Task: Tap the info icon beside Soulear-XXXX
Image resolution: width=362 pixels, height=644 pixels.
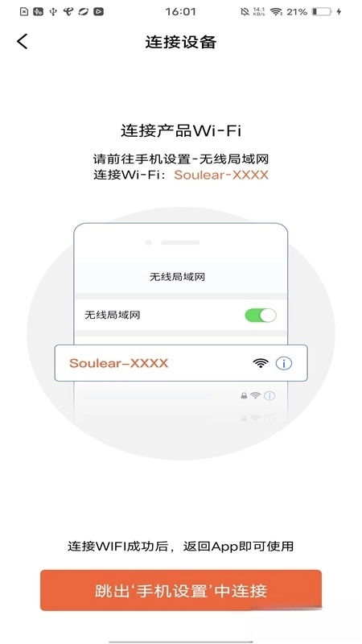Action: (284, 363)
